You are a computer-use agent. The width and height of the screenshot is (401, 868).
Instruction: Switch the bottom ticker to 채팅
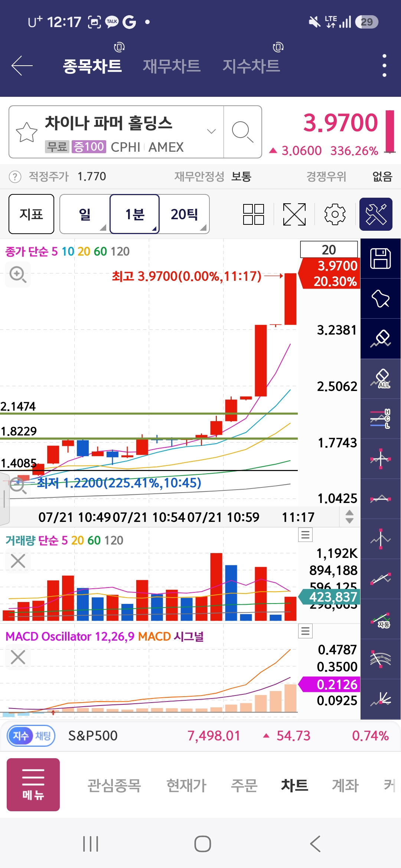[x=43, y=736]
